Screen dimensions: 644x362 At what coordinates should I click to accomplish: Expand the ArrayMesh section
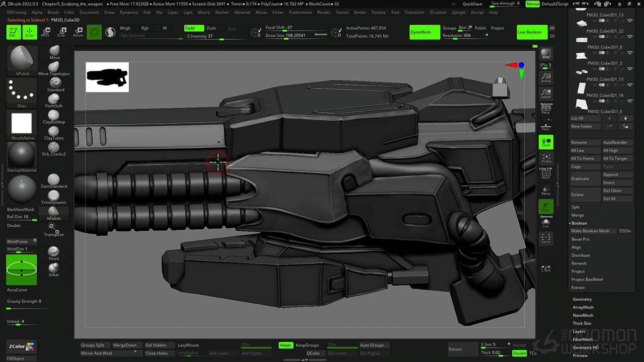pos(583,307)
